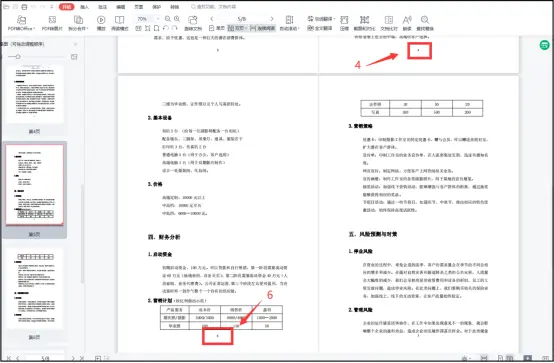The image size is (554, 363).
Task: Open the quick access customize dropdown
Action: [x=52, y=7]
